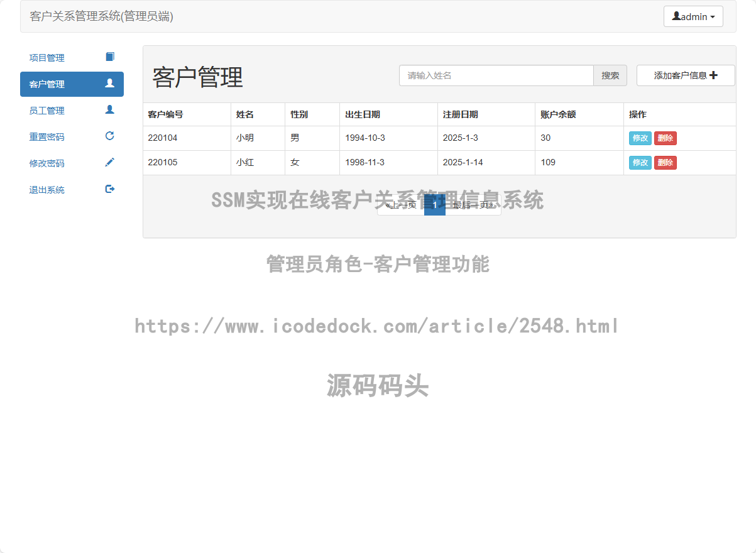The height and width of the screenshot is (553, 756).
Task: Click the refresh icon beside 重置密码
Action: (x=110, y=136)
